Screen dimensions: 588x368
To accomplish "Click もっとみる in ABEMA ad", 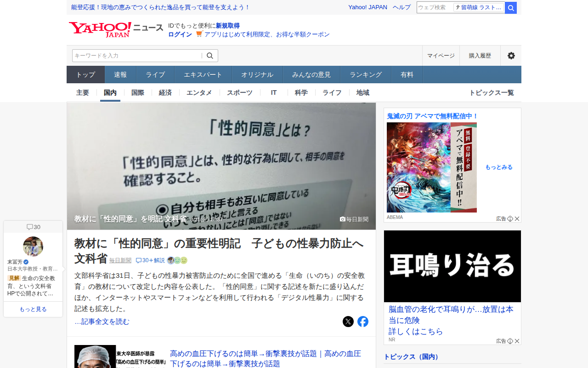I will (499, 167).
